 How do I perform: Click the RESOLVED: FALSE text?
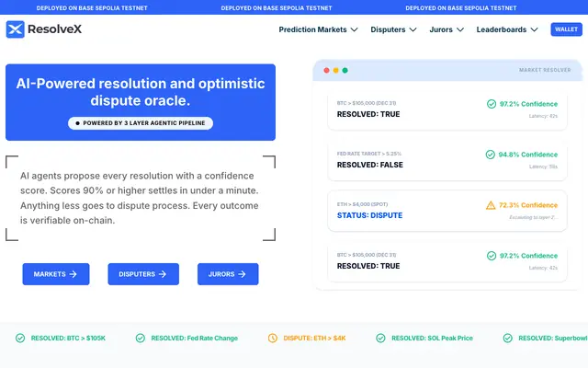point(369,165)
